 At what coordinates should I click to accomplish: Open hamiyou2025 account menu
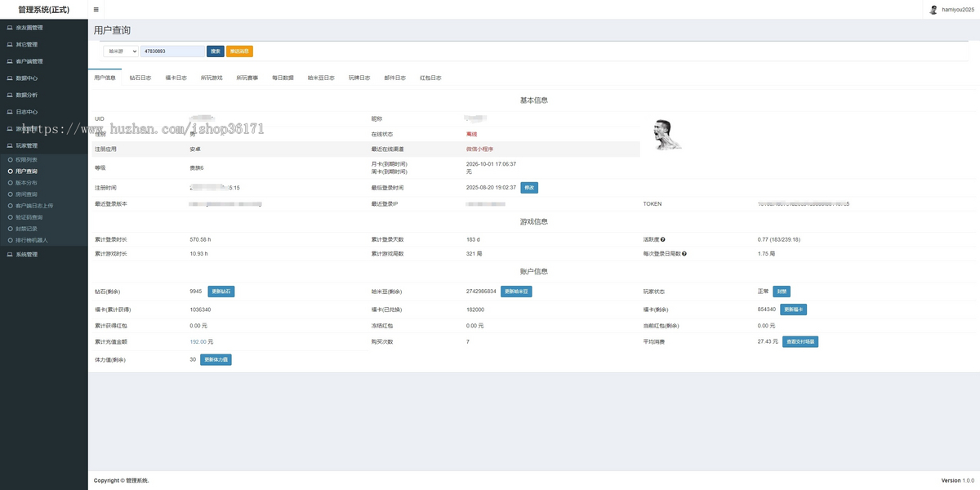pos(952,10)
